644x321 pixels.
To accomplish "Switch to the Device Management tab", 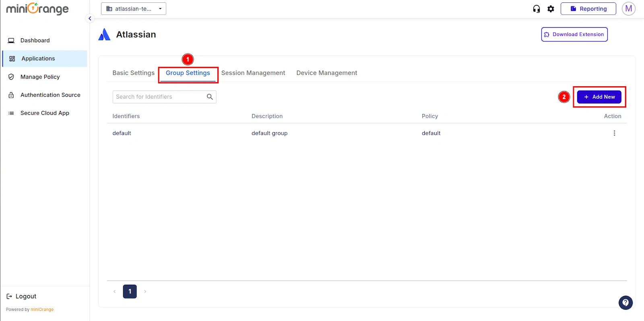I will click(327, 73).
